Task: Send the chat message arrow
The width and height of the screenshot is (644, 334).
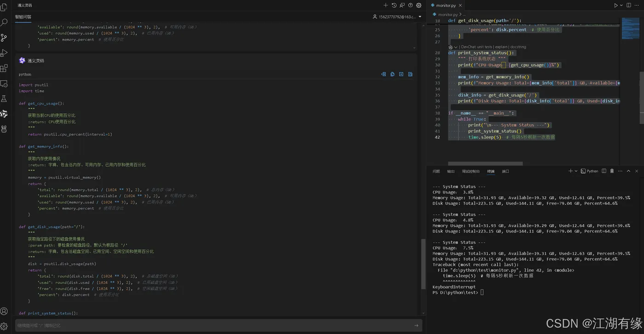Action: [x=416, y=325]
